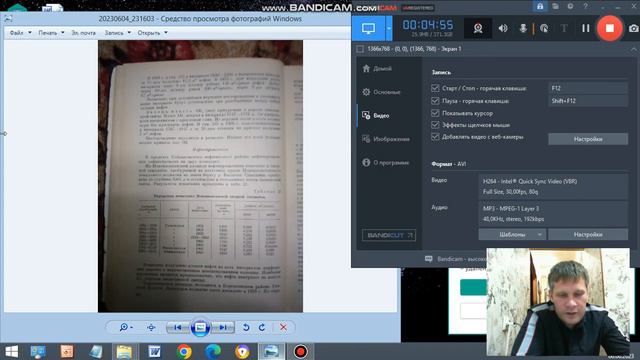Click the BANDICUT link button
Viewport: 640px width, 360px height.
point(389,235)
